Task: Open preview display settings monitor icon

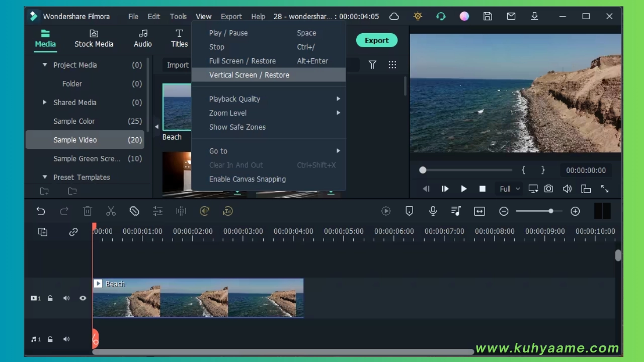Action: (x=533, y=189)
